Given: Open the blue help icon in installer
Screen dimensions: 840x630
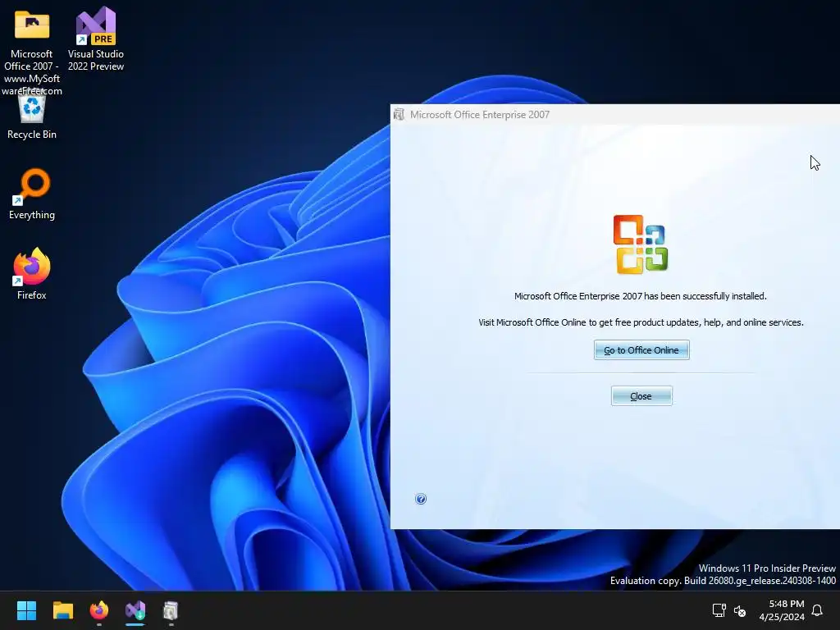Looking at the screenshot, I should [x=421, y=499].
